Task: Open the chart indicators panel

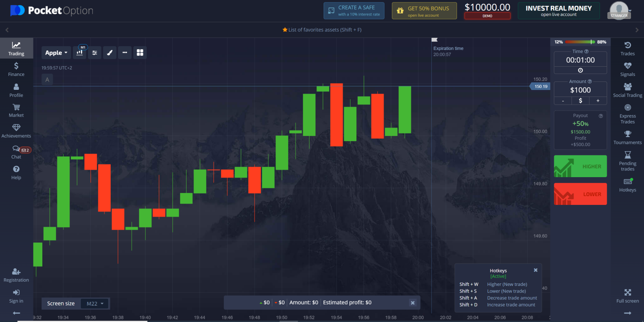Action: pos(94,52)
